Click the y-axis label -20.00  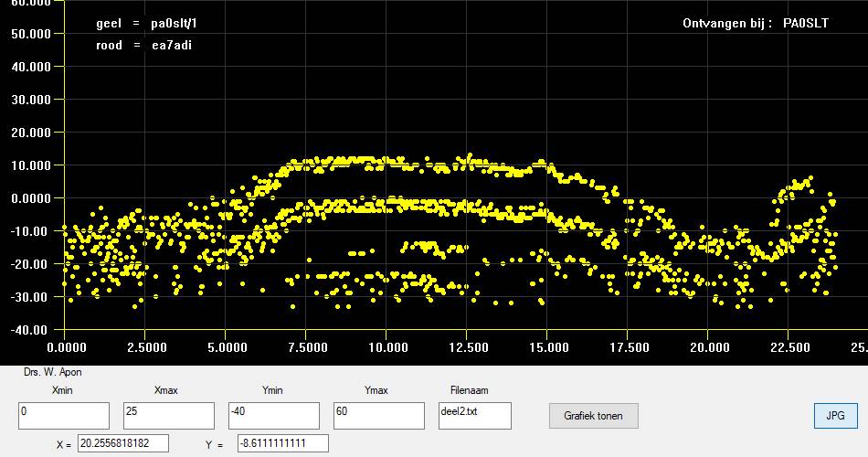click(x=30, y=264)
